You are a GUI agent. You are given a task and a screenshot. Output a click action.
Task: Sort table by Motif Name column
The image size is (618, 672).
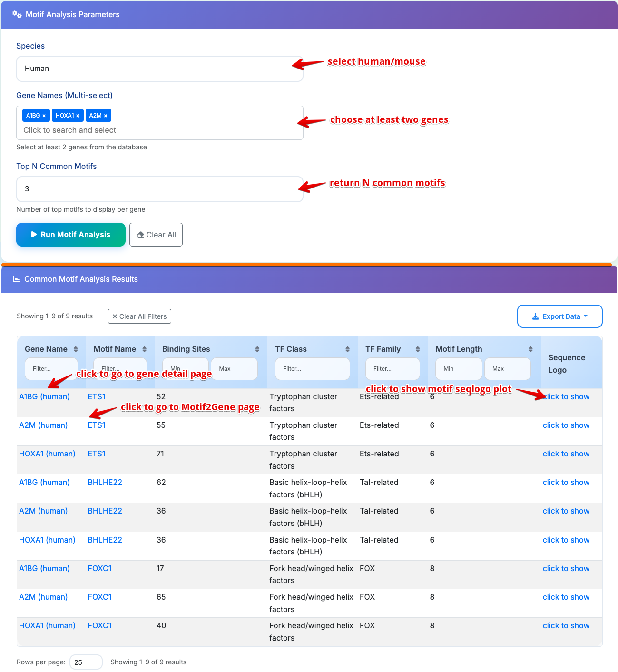click(144, 349)
